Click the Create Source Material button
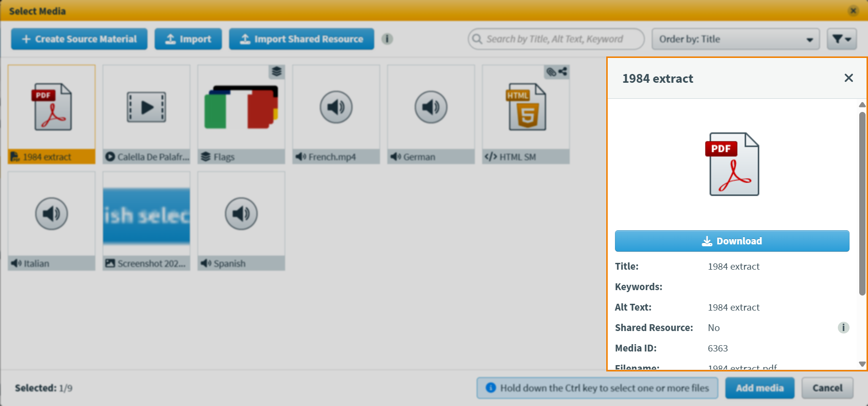The height and width of the screenshot is (406, 868). click(79, 39)
